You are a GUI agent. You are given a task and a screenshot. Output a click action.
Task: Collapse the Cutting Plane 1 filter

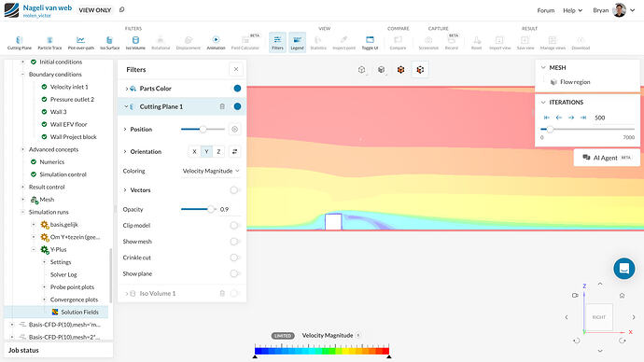pos(127,106)
